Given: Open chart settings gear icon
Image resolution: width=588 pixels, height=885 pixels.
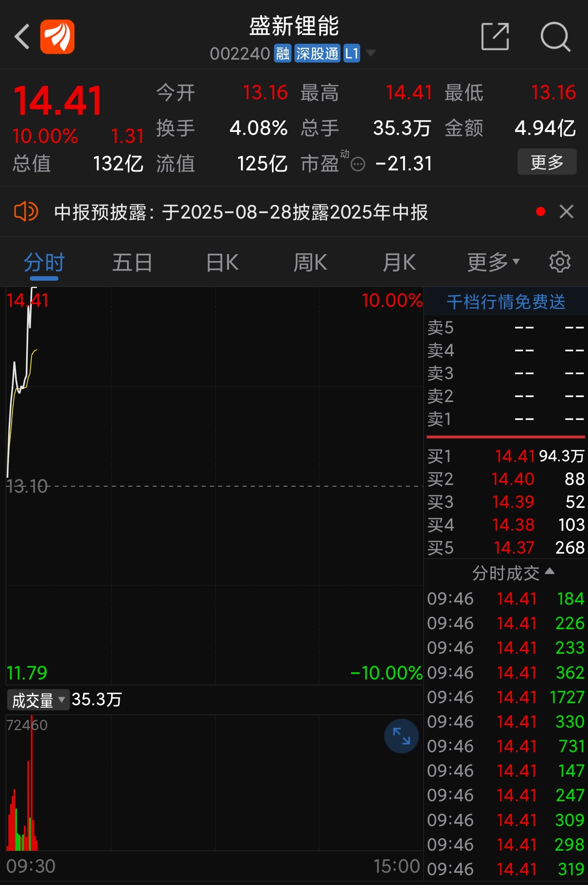Looking at the screenshot, I should coord(560,262).
